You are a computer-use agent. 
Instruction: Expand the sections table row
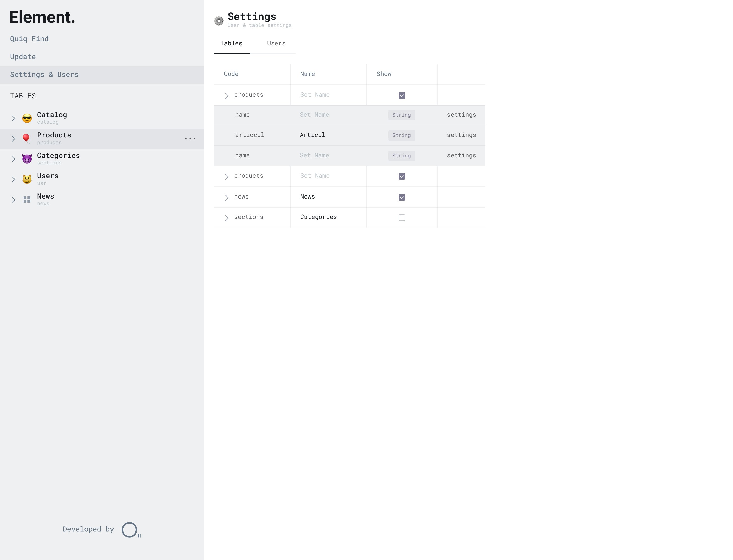coord(227,218)
